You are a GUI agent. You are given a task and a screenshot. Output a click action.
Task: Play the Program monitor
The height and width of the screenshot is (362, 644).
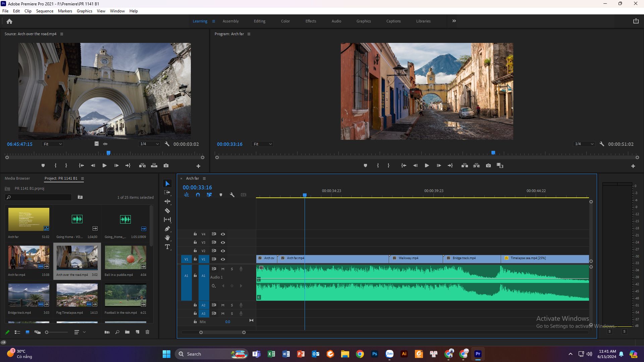(427, 166)
